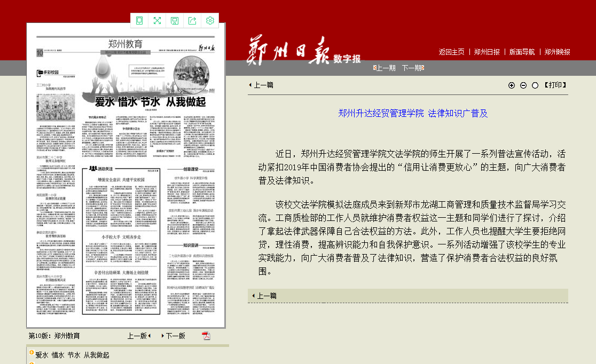This screenshot has width=596, height=364.
Task: Select 版面导航 in top navigation
Action: (522, 52)
